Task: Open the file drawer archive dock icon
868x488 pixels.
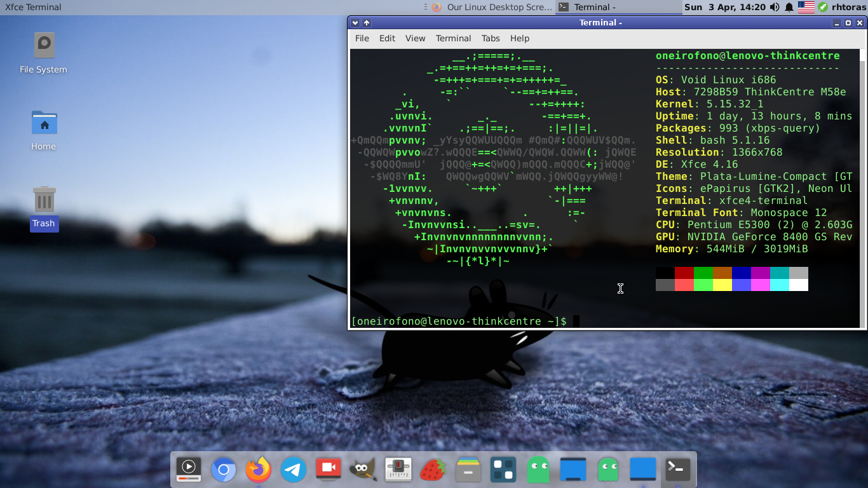Action: click(x=468, y=470)
